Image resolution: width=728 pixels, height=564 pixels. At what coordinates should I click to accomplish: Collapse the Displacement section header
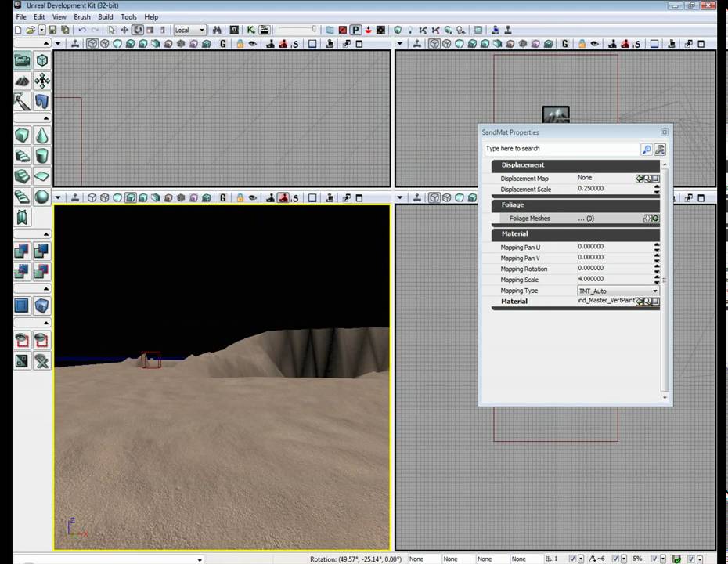tap(575, 165)
